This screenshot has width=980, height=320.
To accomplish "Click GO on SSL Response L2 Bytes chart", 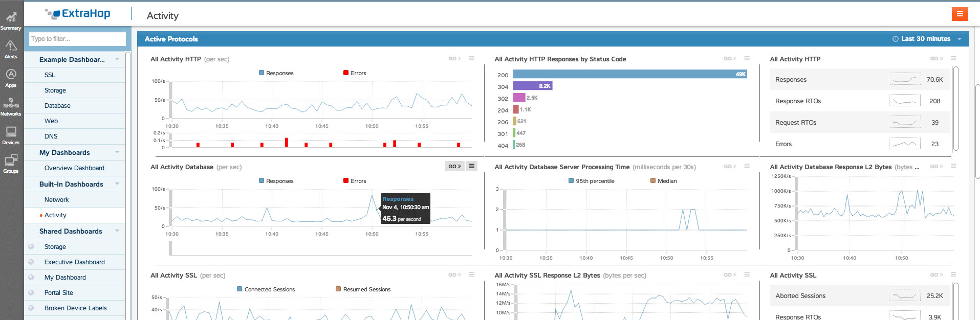I will [730, 275].
